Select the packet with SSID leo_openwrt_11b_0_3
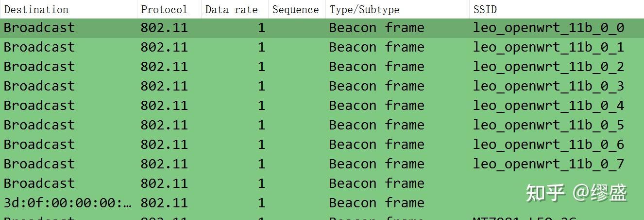Screen dimensions: 644x220 (x=322, y=86)
